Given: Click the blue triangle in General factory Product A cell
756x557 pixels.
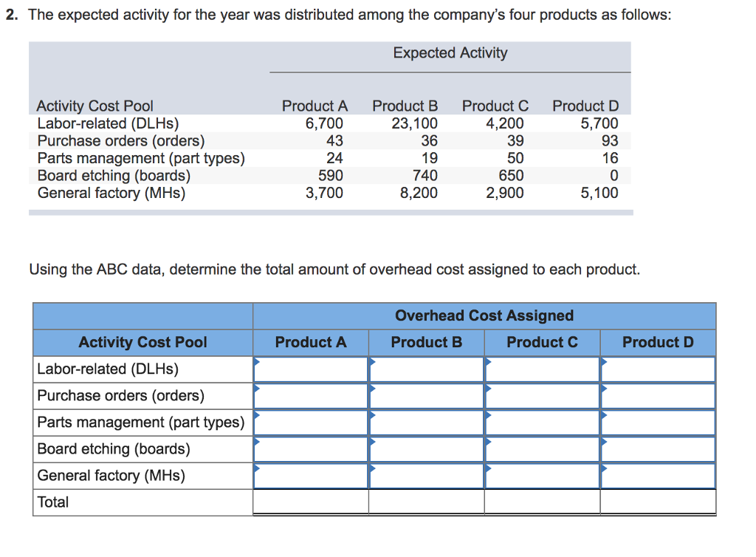Looking at the screenshot, I should tap(256, 468).
